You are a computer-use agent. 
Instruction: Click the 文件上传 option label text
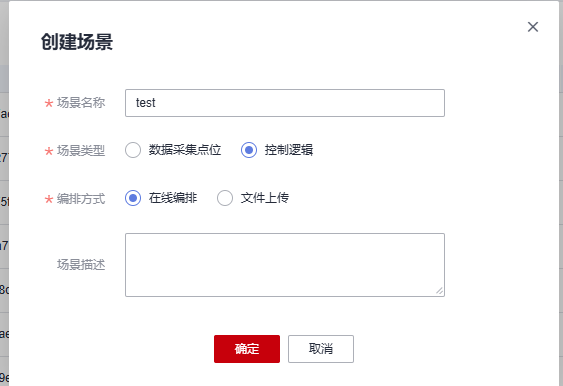(265, 198)
